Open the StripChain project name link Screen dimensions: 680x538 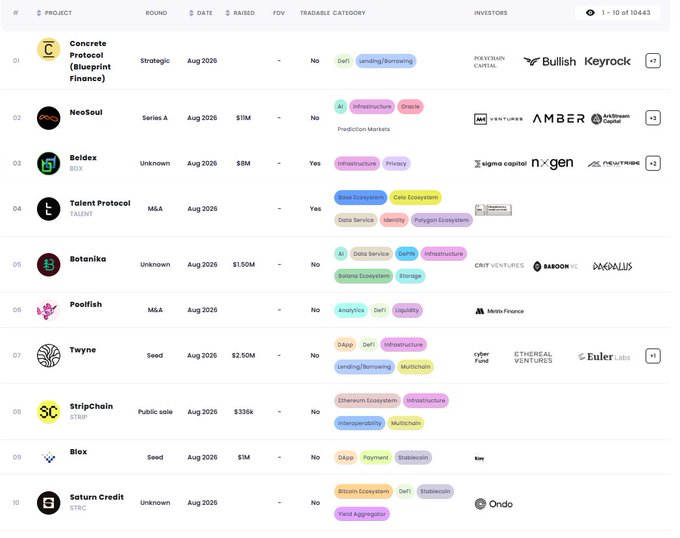92,406
